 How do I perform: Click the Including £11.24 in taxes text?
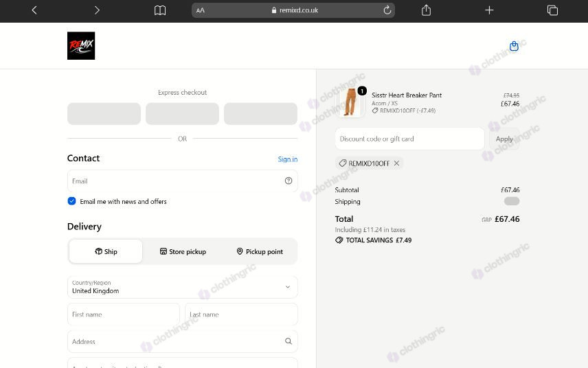(370, 230)
